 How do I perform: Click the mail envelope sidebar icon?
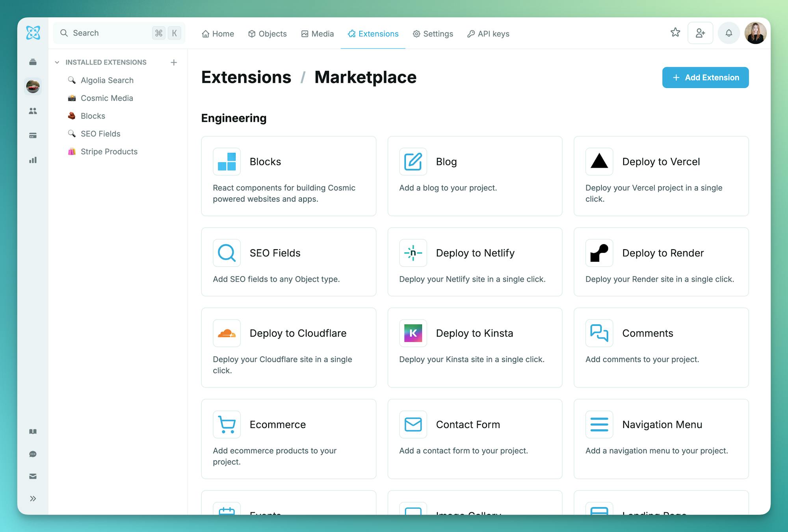click(33, 476)
